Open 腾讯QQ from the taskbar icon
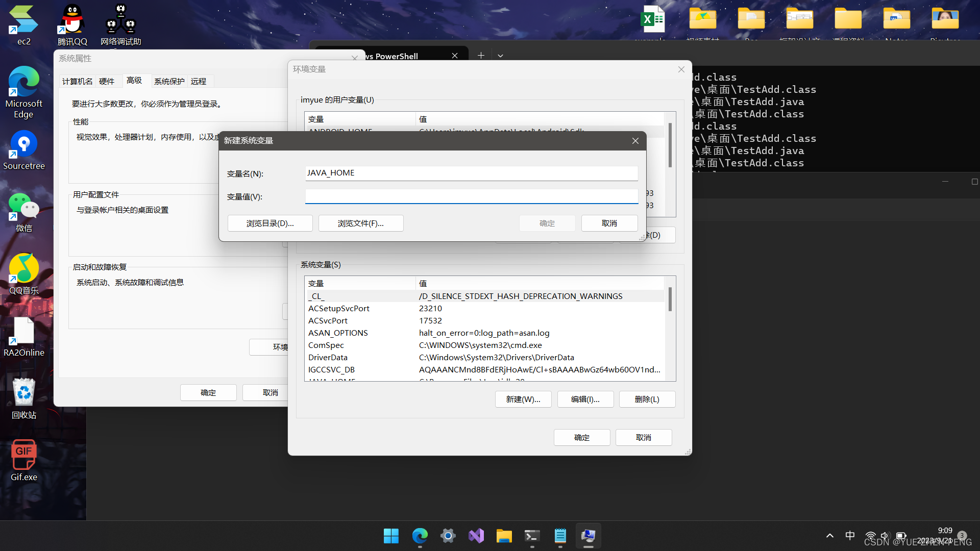The width and height of the screenshot is (980, 551). pyautogui.click(x=72, y=19)
